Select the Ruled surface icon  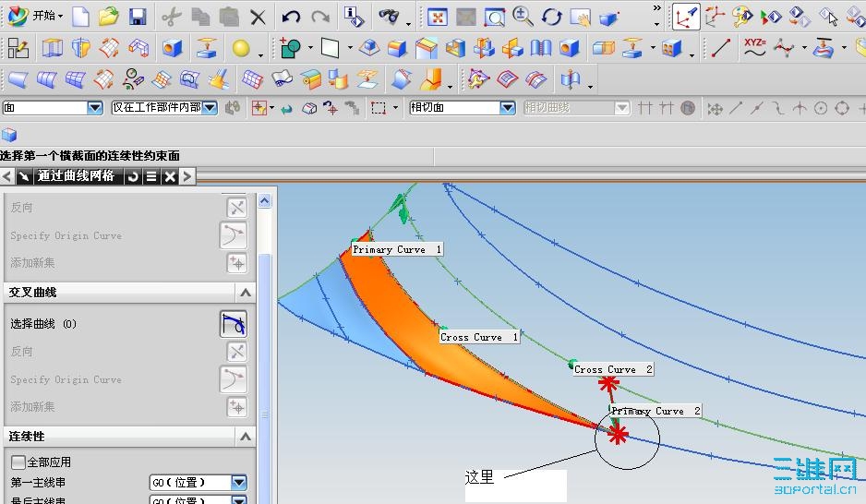click(18, 80)
